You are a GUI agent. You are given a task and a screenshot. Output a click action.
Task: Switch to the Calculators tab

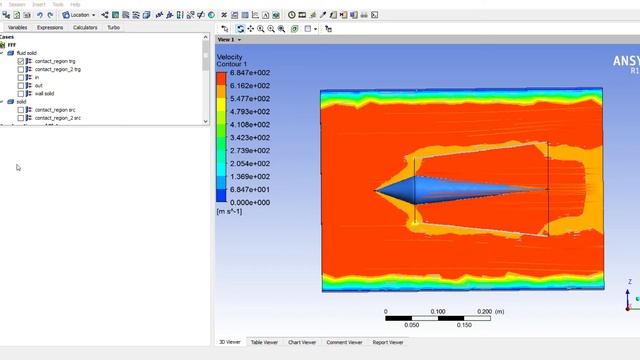[x=85, y=27]
